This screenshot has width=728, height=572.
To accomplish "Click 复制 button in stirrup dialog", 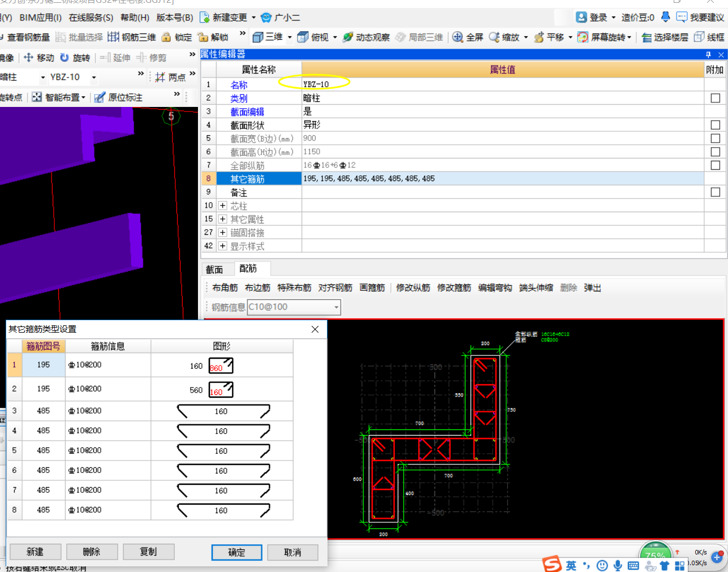I will [148, 552].
